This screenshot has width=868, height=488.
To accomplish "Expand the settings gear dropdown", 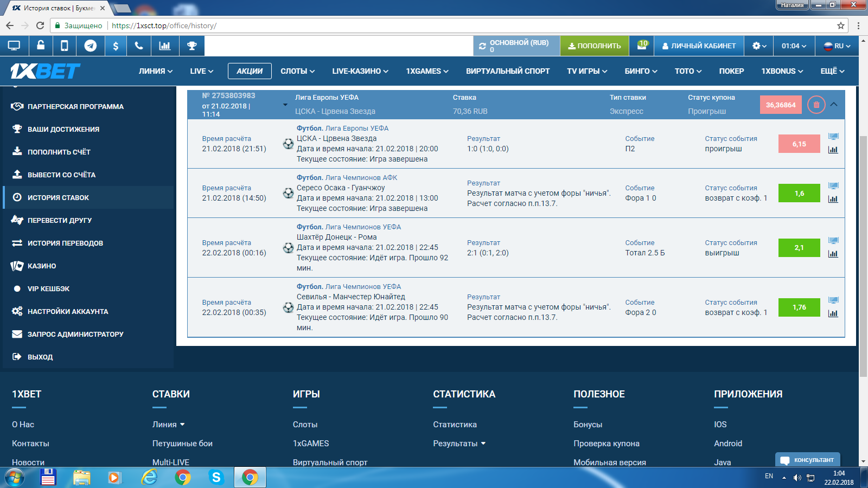I will pos(759,46).
